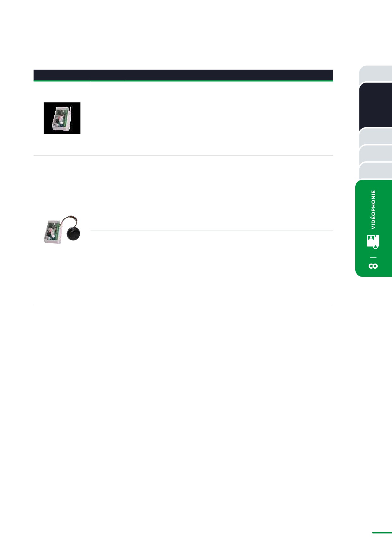Open the topmost light gray side tab
The height and width of the screenshot is (555, 392).
tap(376, 74)
